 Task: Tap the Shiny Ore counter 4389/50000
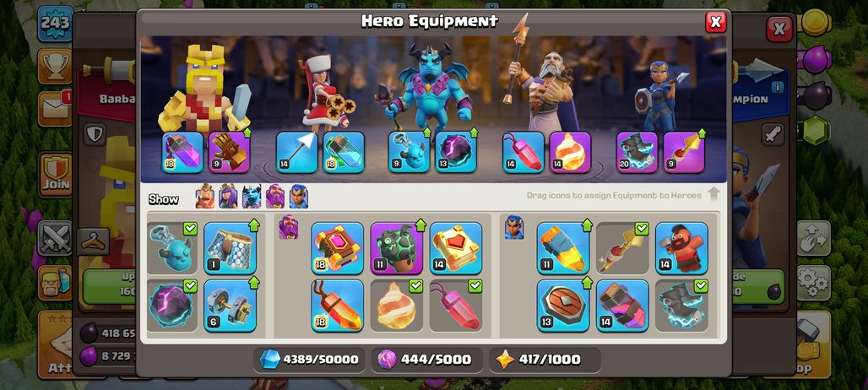point(309,360)
